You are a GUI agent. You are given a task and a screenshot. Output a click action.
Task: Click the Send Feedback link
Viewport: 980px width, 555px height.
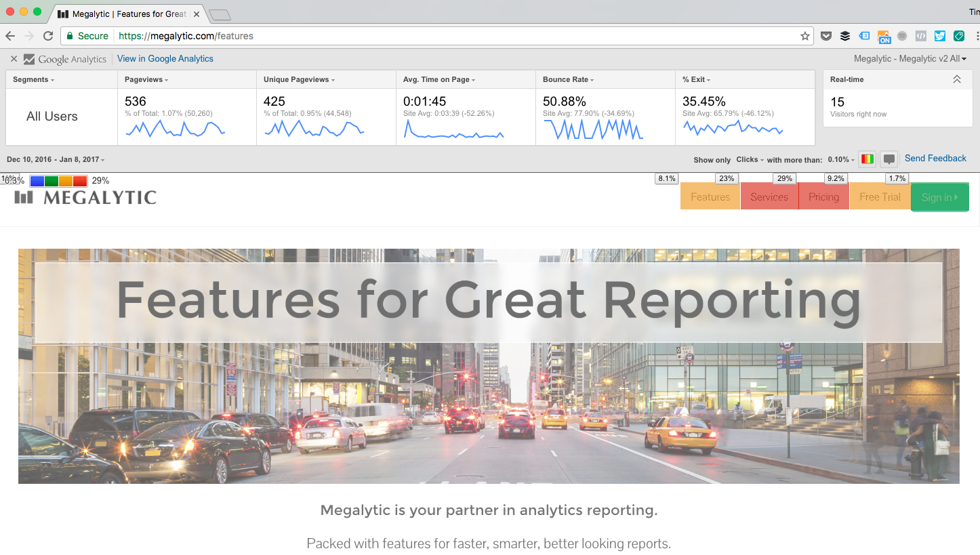tap(935, 158)
